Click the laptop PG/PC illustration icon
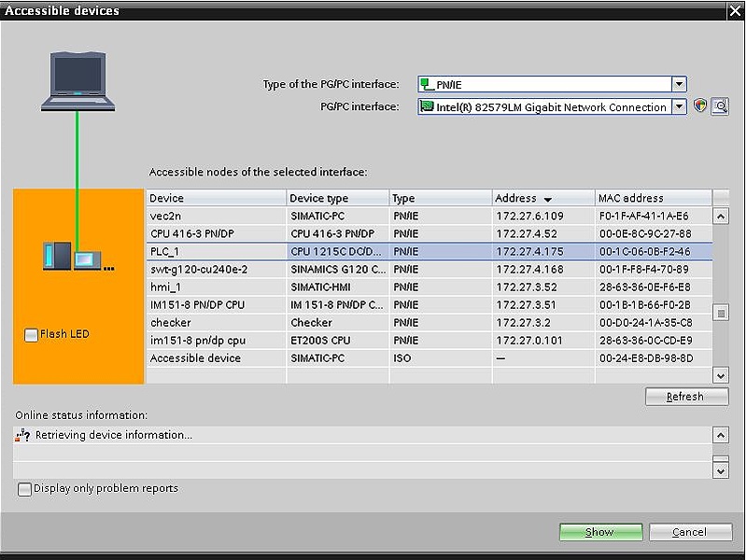Image resolution: width=747 pixels, height=560 pixels. click(x=78, y=81)
